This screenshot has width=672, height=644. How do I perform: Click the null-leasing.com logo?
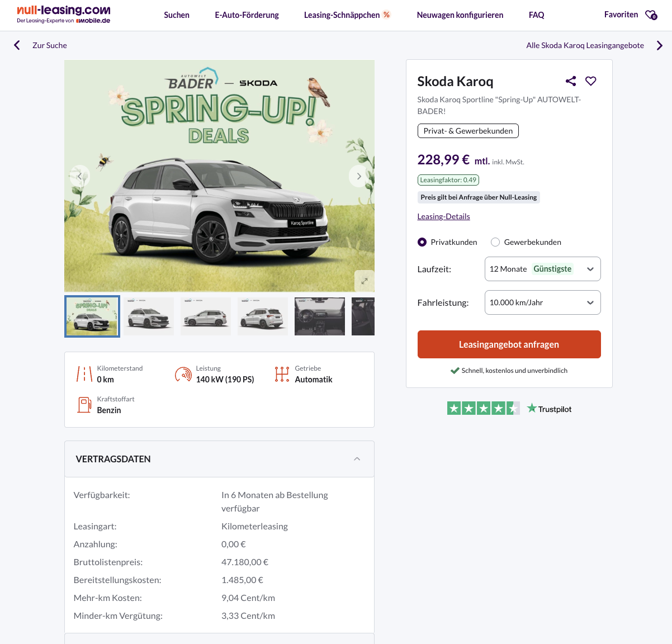point(64,15)
